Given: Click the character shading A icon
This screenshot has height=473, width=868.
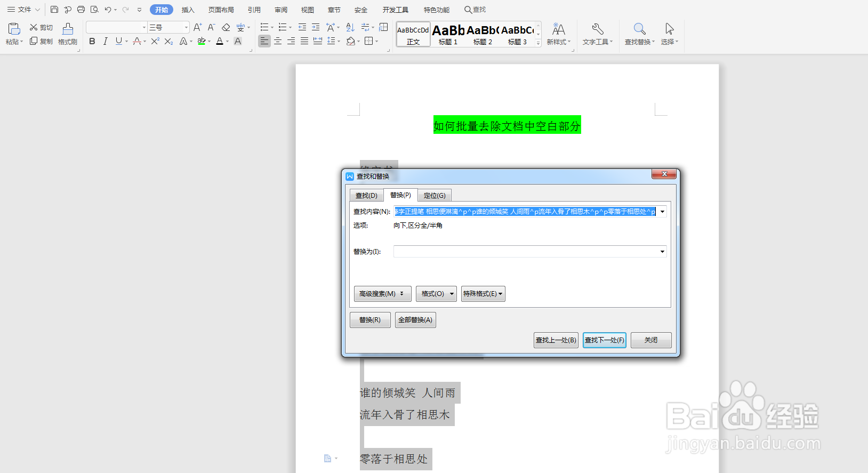Looking at the screenshot, I should [x=238, y=41].
